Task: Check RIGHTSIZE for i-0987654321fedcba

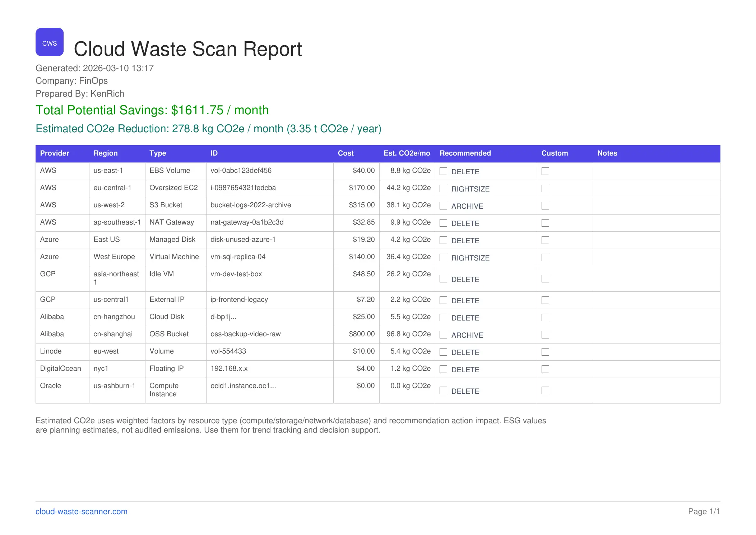Action: click(x=444, y=188)
